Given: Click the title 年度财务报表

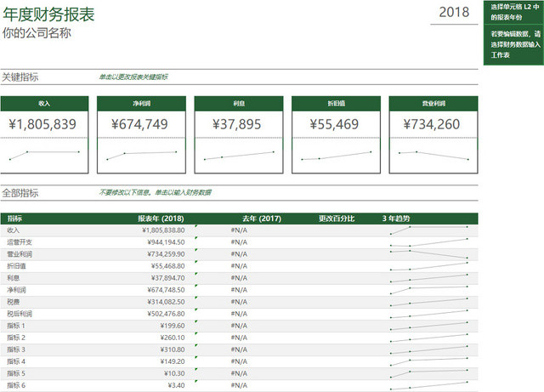Looking at the screenshot, I should [48, 14].
